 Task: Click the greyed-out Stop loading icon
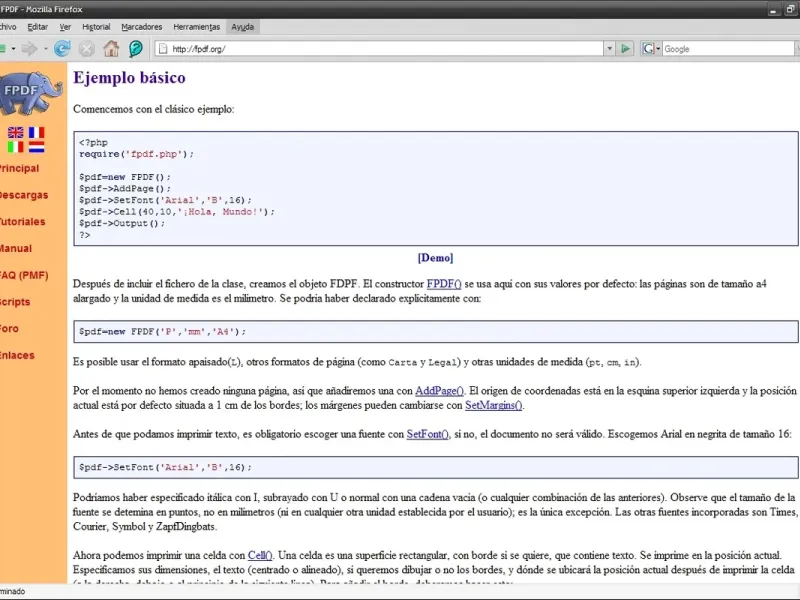point(87,48)
